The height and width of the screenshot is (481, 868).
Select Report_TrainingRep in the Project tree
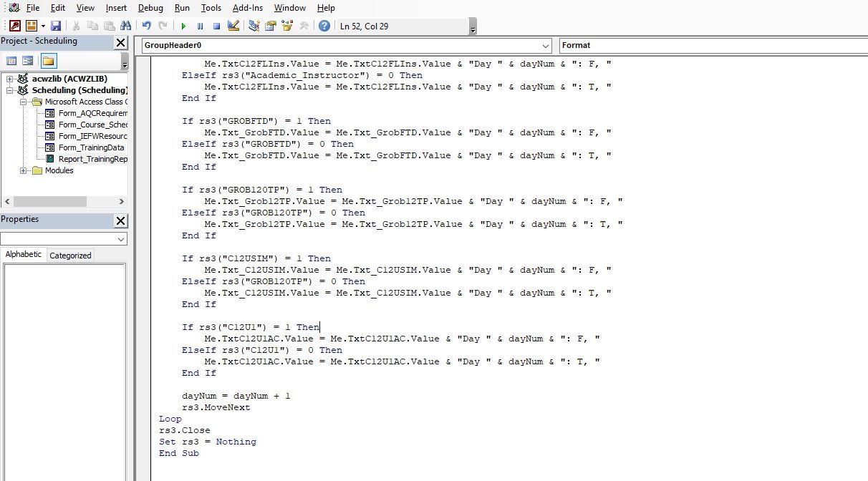click(x=94, y=158)
